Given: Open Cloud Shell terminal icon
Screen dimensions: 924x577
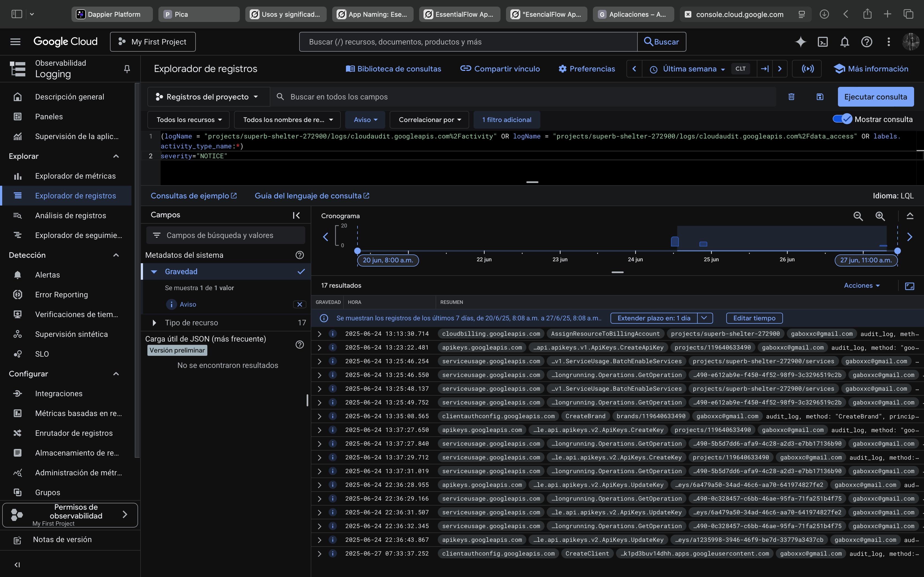Looking at the screenshot, I should (x=823, y=42).
